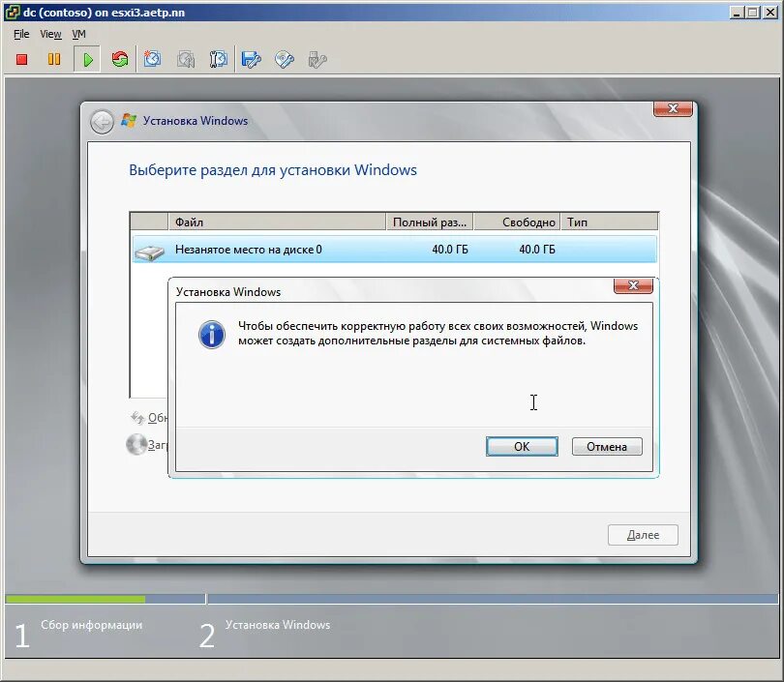Click the Выберите раздел для установки Windows heading

tap(273, 170)
